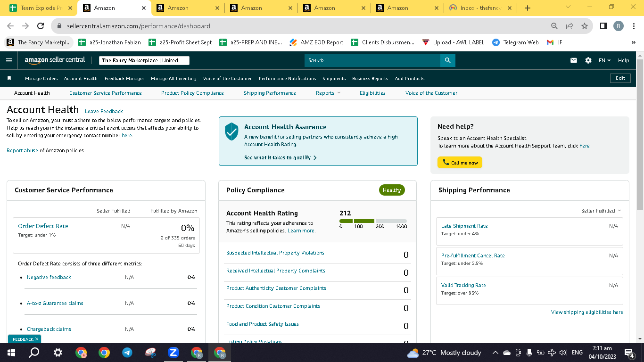The height and width of the screenshot is (362, 644).
Task: Open the Valid Tracking Rate link
Action: coord(463,285)
